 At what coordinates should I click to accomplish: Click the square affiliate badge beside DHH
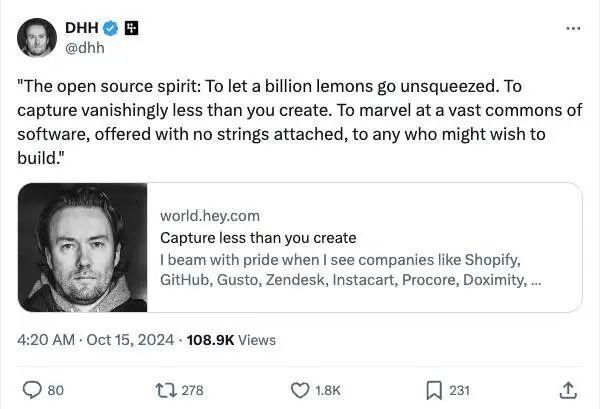pos(130,27)
